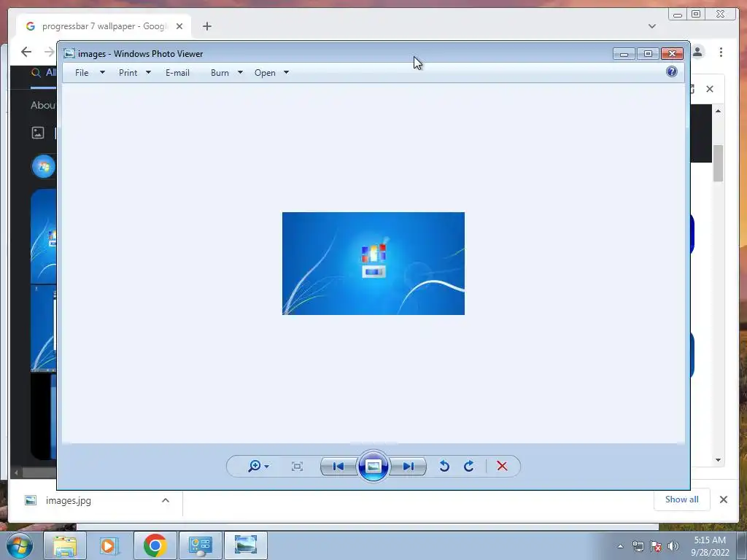Viewport: 747px width, 560px height.
Task: Open the Photo Viewer help icon
Action: (672, 72)
